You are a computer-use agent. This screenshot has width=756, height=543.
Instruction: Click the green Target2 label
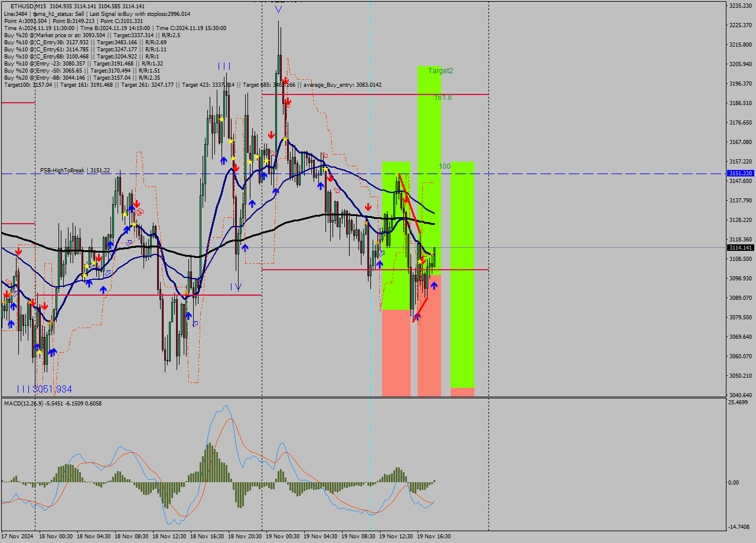point(441,70)
